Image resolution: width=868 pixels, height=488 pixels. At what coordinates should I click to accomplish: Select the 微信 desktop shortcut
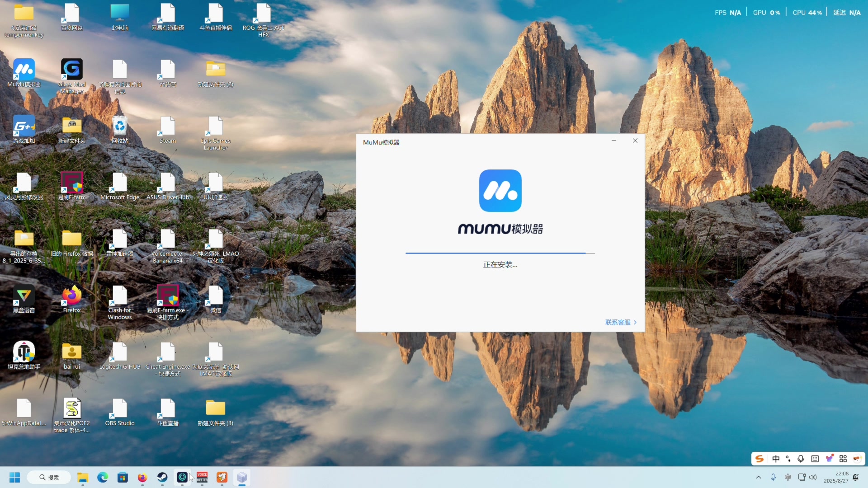[x=216, y=299]
